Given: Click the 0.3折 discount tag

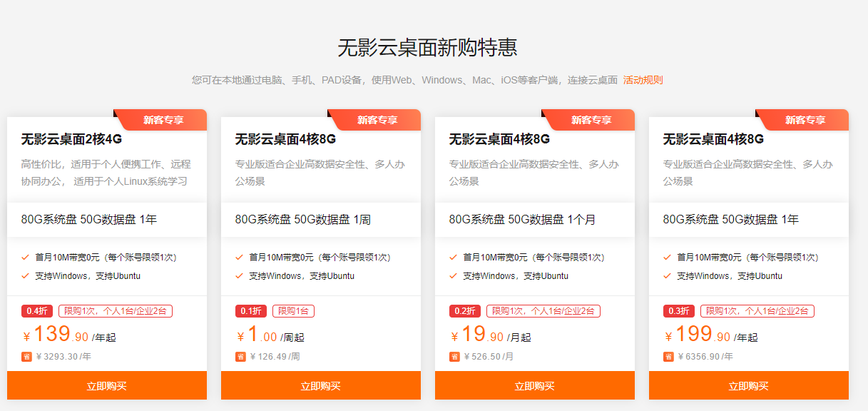Looking at the screenshot, I should pos(679,311).
